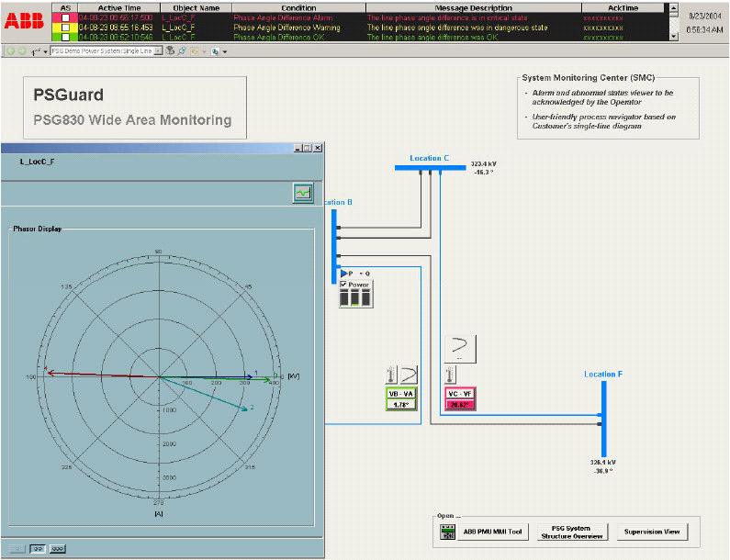Click the blue P arrow indicator at Location B
The height and width of the screenshot is (560, 730).
(x=344, y=274)
